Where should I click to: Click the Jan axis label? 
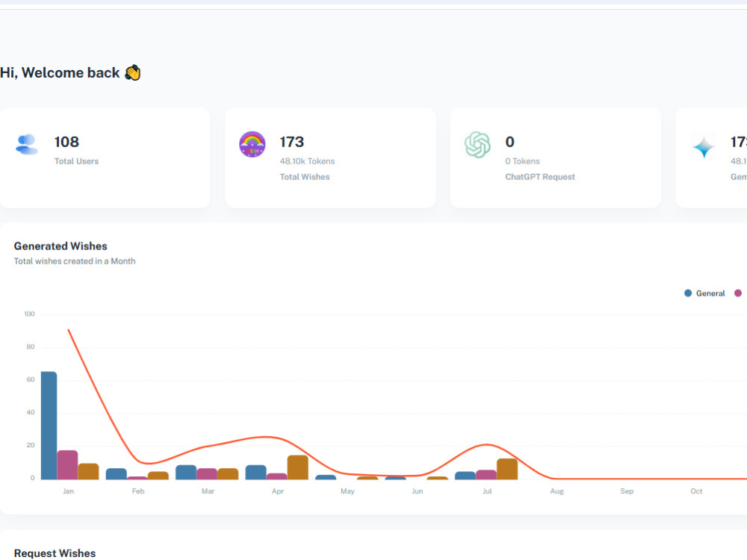68,491
